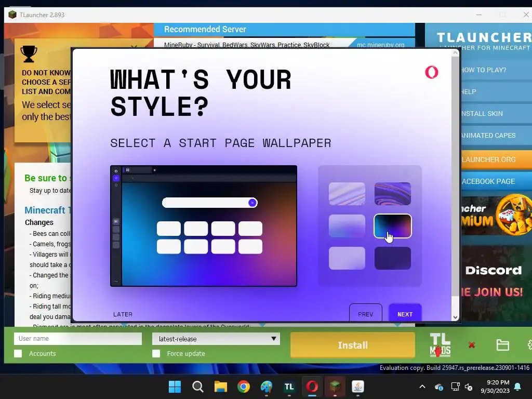Select the light pink swirl wallpaper
532x399 pixels.
[347, 194]
